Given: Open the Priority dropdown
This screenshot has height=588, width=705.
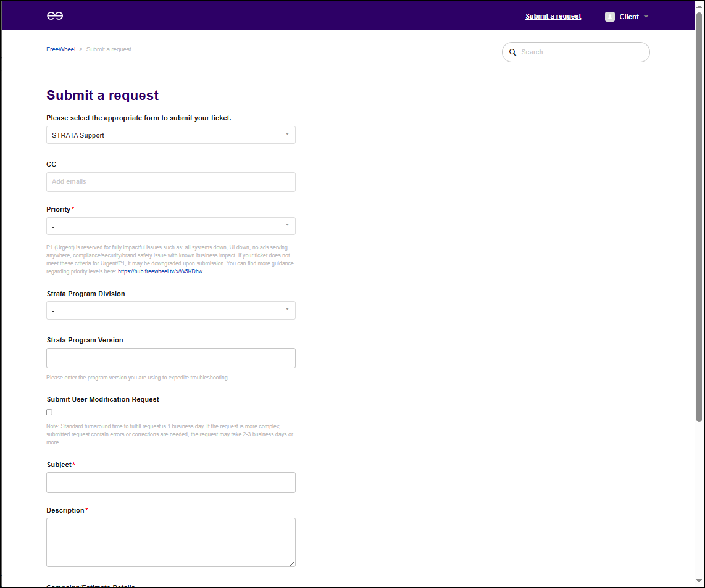Looking at the screenshot, I should pos(171,226).
